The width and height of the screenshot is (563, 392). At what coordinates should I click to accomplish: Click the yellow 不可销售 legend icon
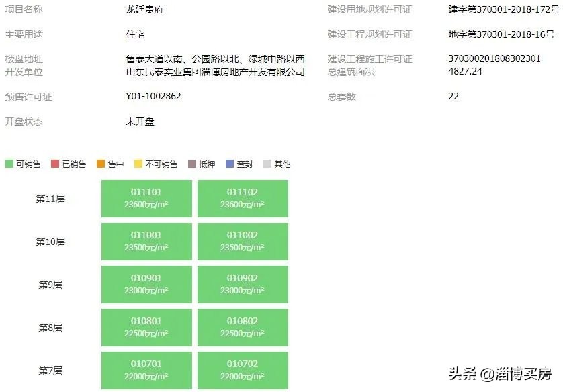click(x=136, y=163)
